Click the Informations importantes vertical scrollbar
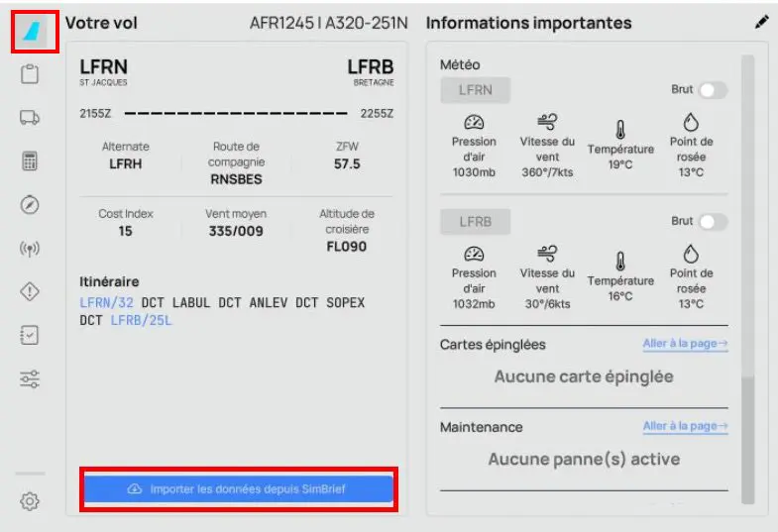The height and width of the screenshot is (532, 778). click(747, 279)
